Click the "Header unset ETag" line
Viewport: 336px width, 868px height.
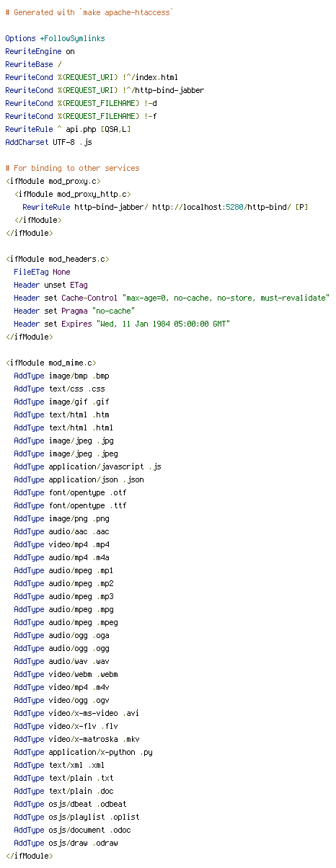coord(50,285)
